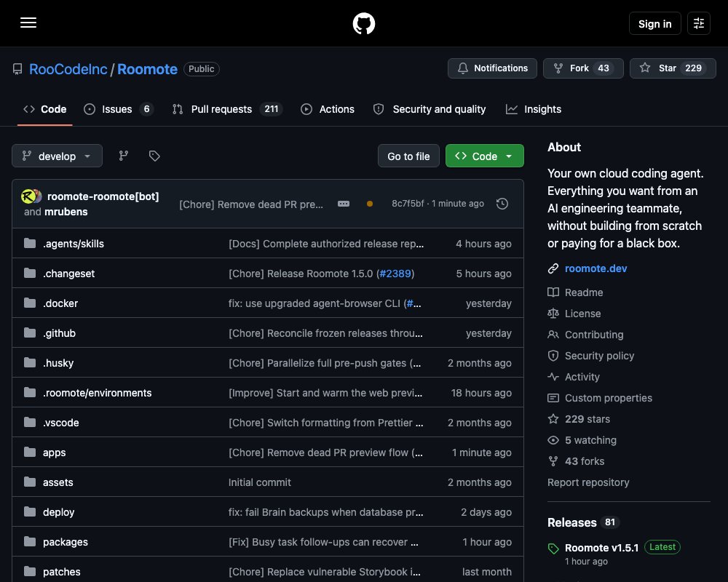728x582 pixels.
Task: Open mrubens author link
Action: click(x=66, y=212)
